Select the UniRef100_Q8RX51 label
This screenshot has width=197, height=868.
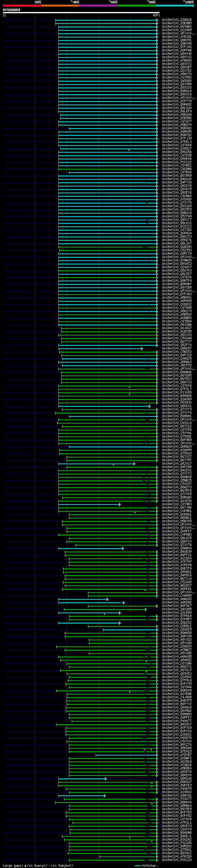(177, 40)
